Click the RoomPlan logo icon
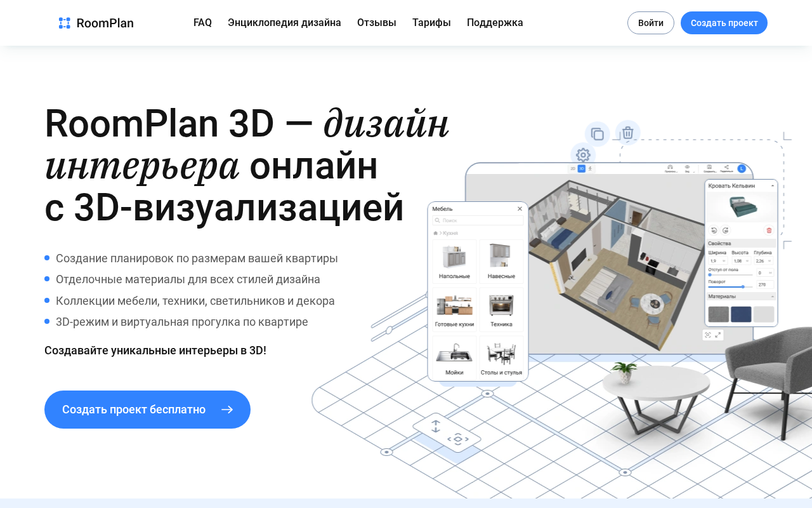 pos(64,23)
